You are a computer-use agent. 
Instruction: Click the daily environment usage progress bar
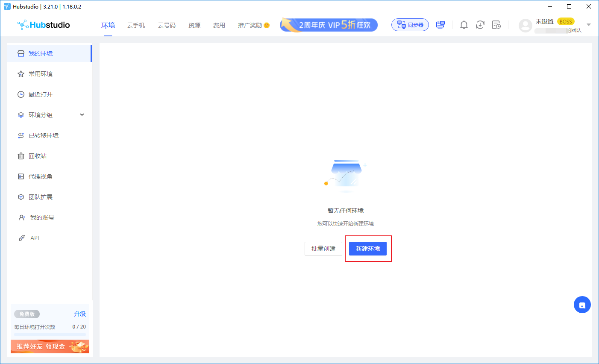pyautogui.click(x=50, y=335)
